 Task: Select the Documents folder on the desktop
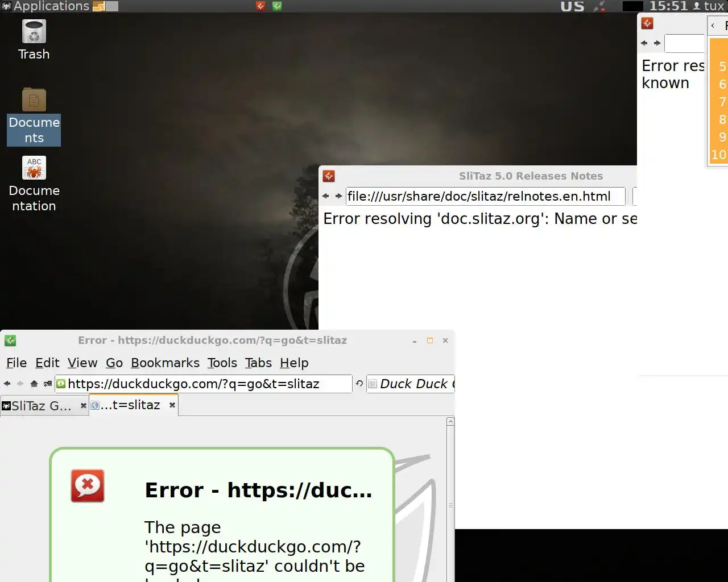tap(34, 117)
